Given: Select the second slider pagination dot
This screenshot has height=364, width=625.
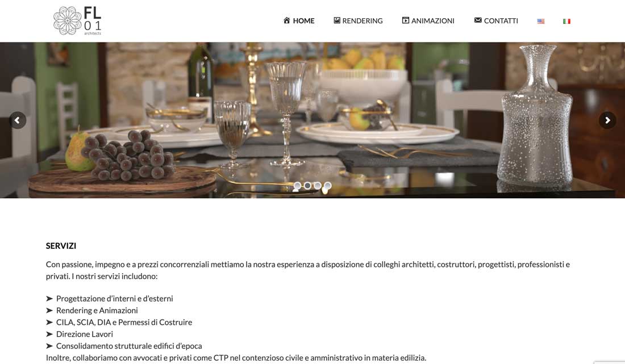Looking at the screenshot, I should tap(307, 186).
